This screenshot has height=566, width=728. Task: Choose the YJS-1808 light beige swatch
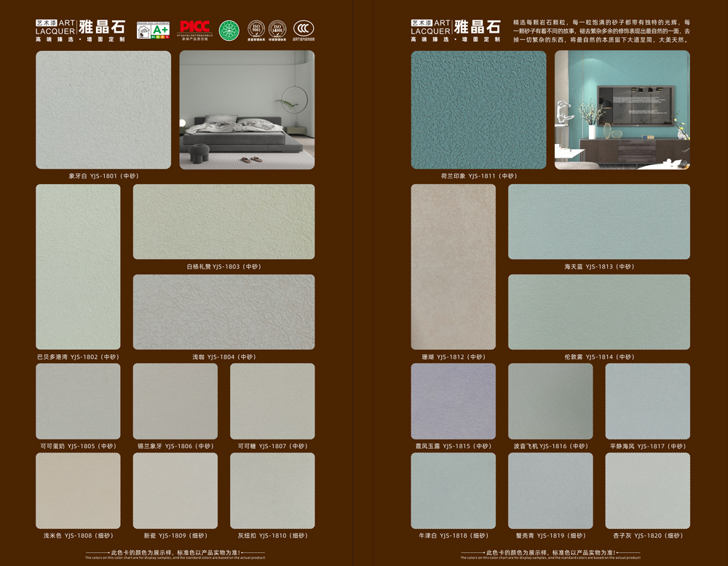point(78,491)
